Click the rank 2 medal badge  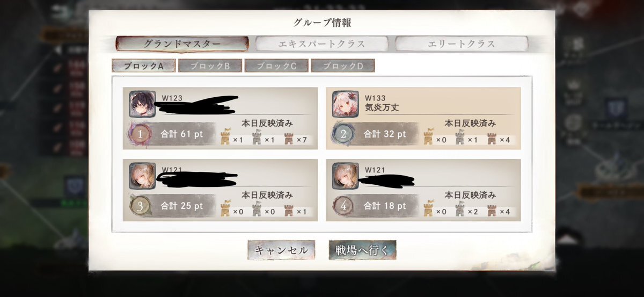(x=343, y=134)
